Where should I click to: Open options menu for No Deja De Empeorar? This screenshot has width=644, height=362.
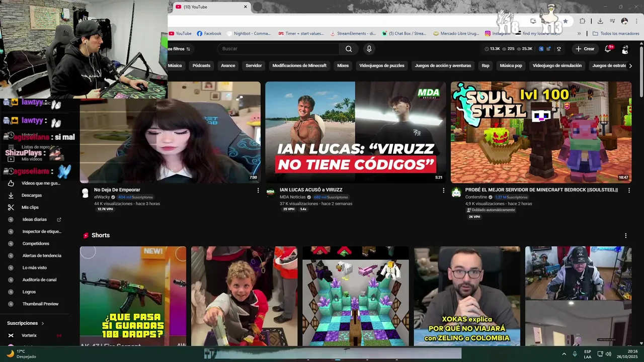click(258, 191)
